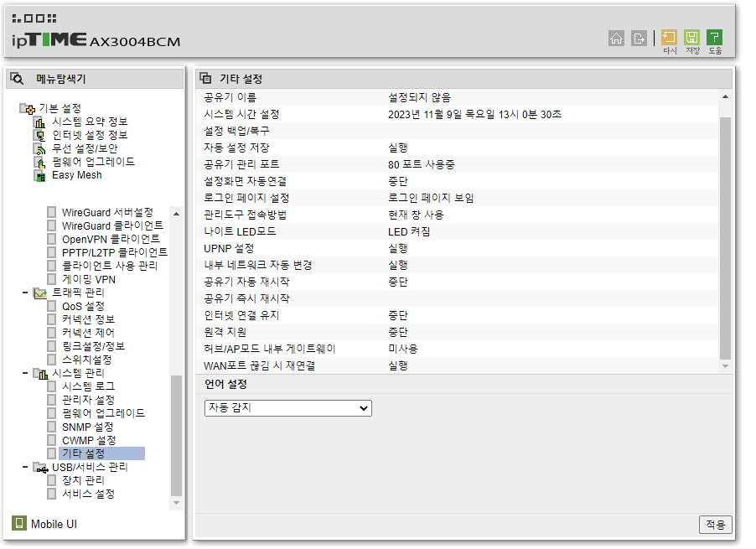756x549 pixels.
Task: Click the Easy Mesh icon
Action: pos(39,176)
